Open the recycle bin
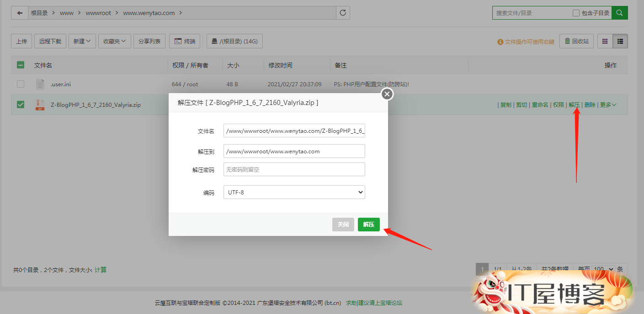 [576, 41]
